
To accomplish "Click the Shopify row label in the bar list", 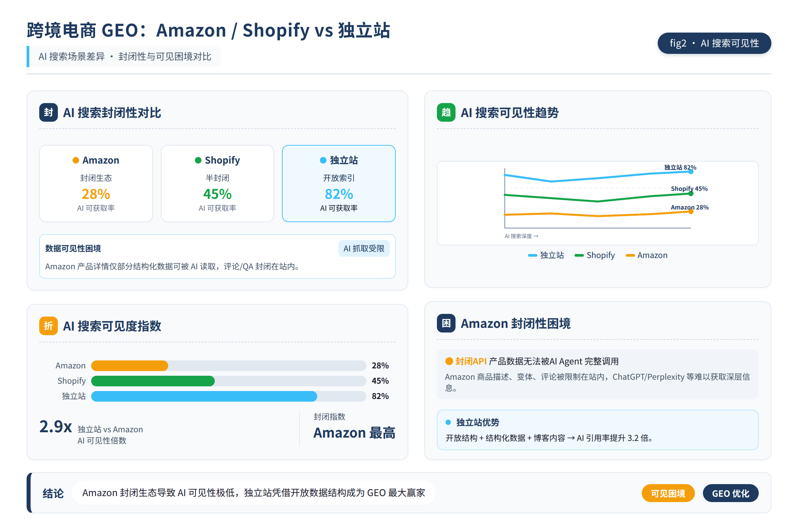I will pyautogui.click(x=71, y=381).
